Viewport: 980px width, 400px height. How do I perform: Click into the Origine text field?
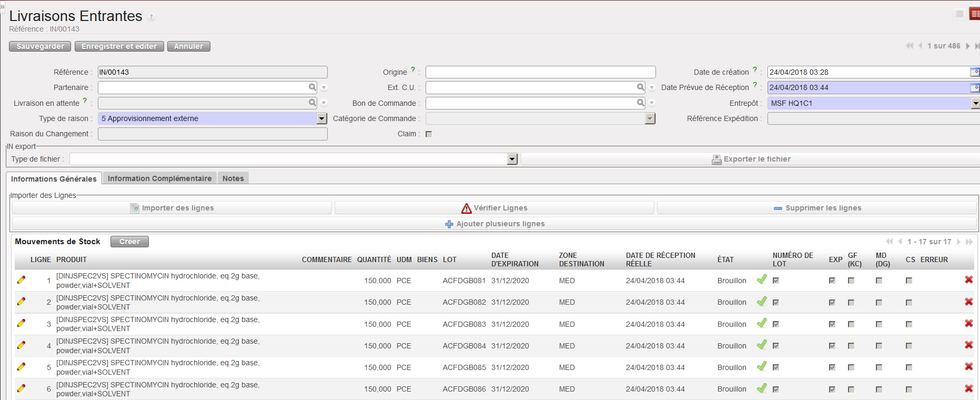click(540, 72)
